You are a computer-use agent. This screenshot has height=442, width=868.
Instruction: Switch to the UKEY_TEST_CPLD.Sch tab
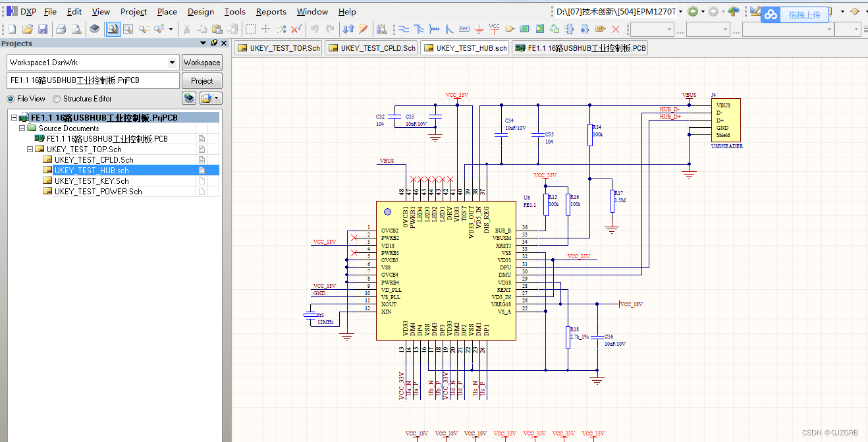[x=371, y=47]
